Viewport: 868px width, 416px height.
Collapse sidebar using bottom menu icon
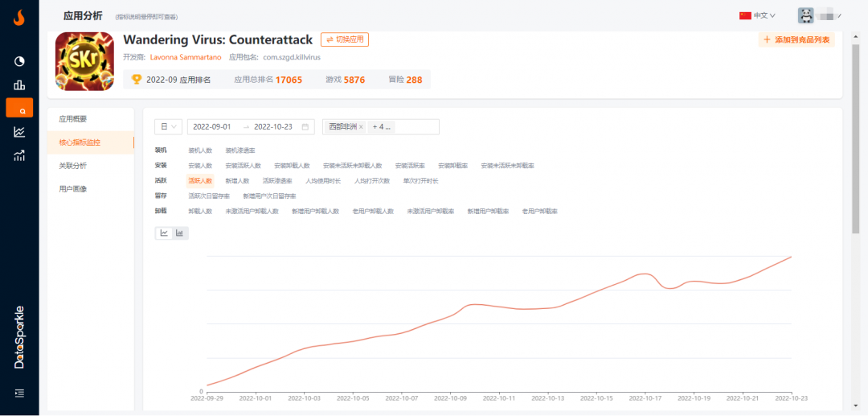pyautogui.click(x=19, y=393)
